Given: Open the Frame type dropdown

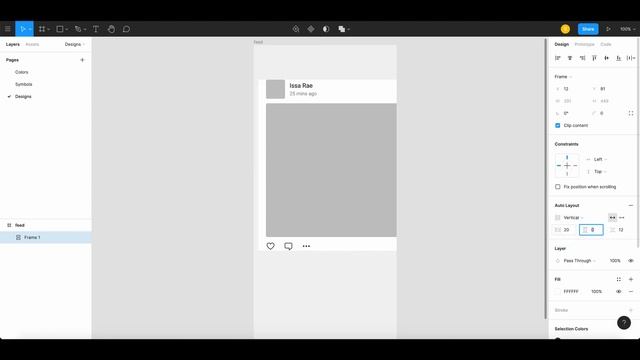Looking at the screenshot, I should coord(563,76).
